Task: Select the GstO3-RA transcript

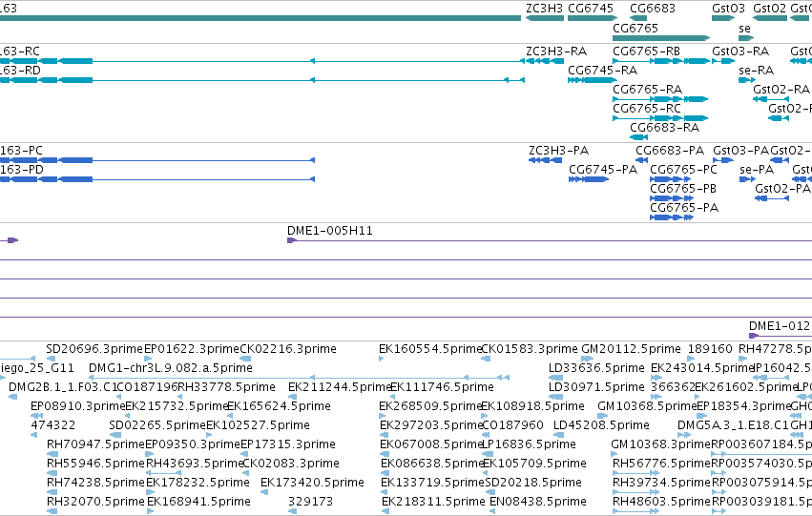Action: pos(723,61)
